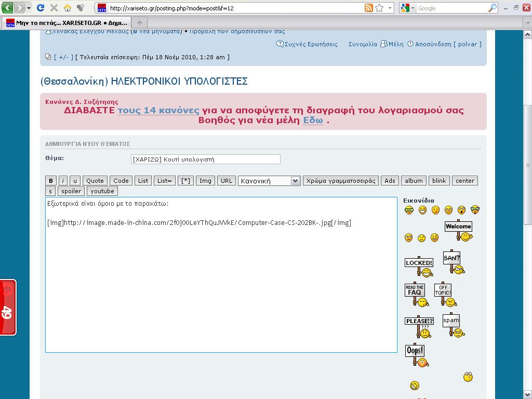This screenshot has width=532, height=399.
Task: Click the album BBCode button
Action: 414,181
